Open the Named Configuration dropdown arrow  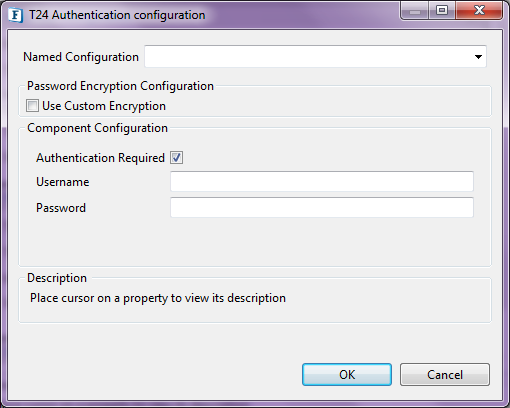(478, 57)
